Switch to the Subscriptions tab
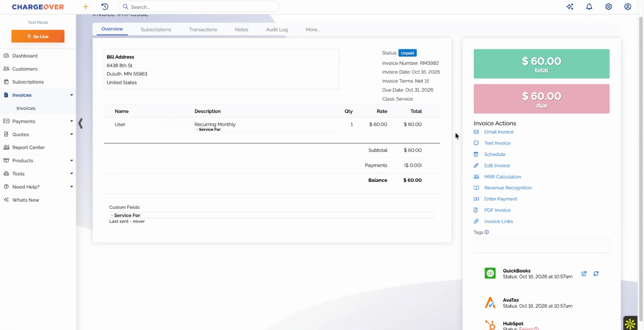 click(x=156, y=30)
